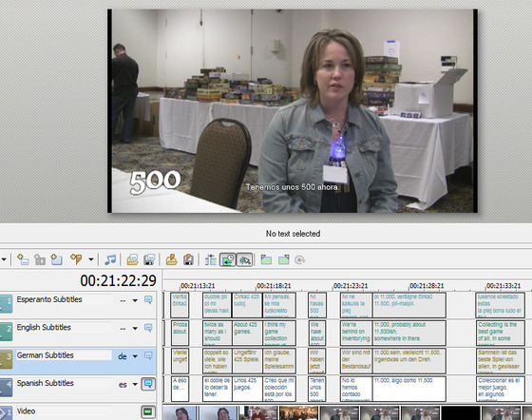
Task: Click the black video thumbnail on the Video track
Action: coord(461,413)
